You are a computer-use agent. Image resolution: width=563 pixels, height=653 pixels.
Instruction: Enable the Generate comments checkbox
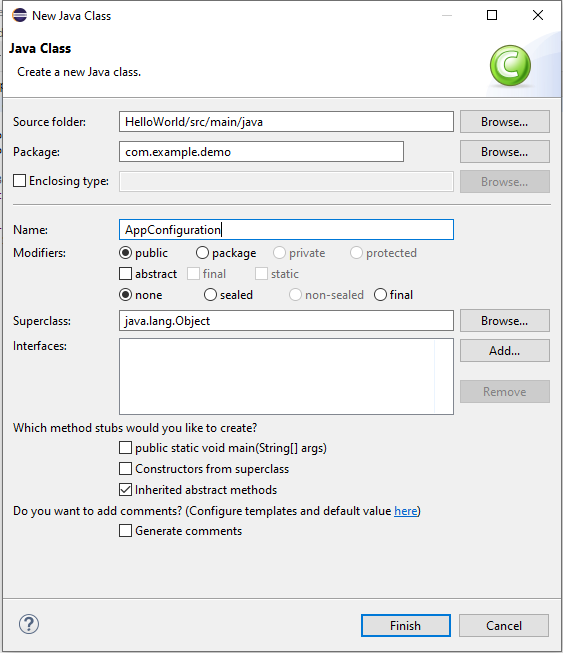click(x=125, y=531)
